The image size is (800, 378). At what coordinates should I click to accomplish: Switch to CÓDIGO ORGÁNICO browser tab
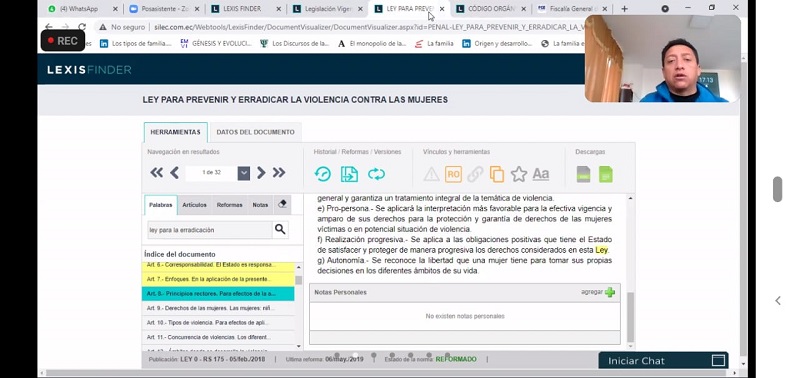pyautogui.click(x=490, y=9)
